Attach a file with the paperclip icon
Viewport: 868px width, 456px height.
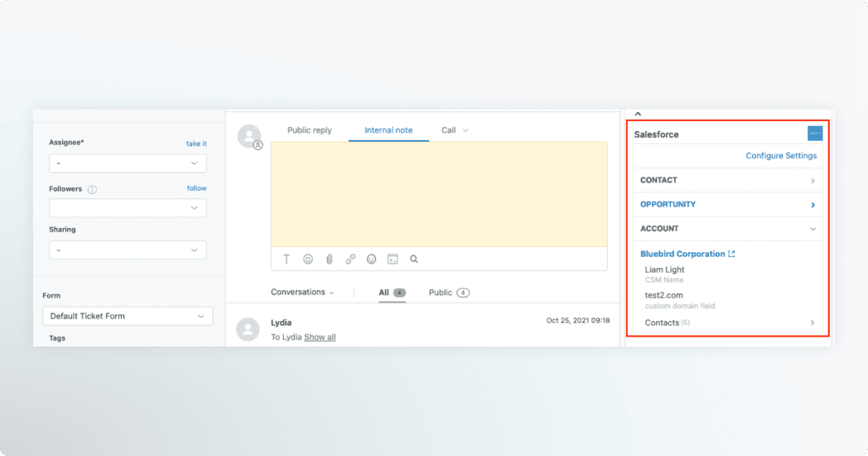(x=329, y=259)
